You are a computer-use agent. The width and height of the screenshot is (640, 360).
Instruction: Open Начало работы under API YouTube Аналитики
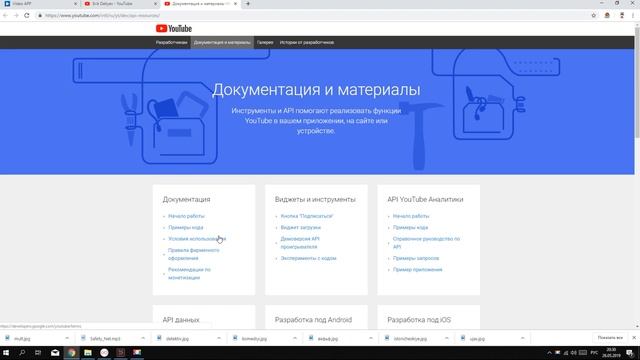pyautogui.click(x=411, y=216)
